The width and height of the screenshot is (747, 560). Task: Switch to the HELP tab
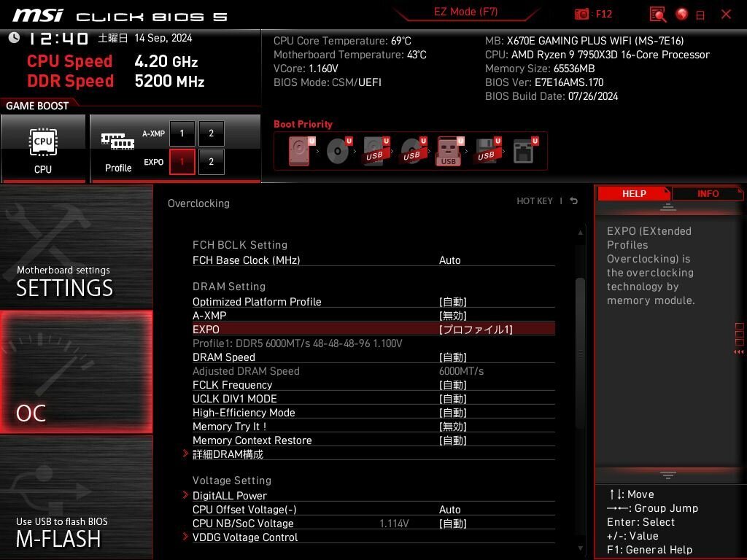(634, 193)
